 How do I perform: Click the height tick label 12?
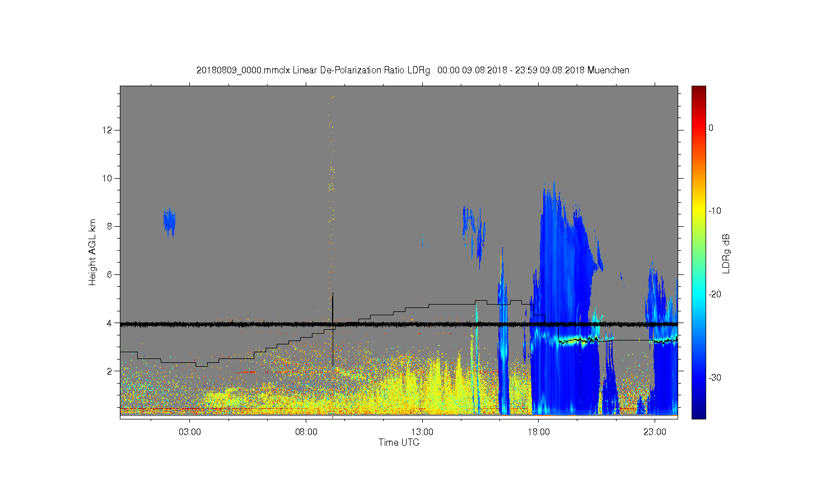tap(108, 130)
